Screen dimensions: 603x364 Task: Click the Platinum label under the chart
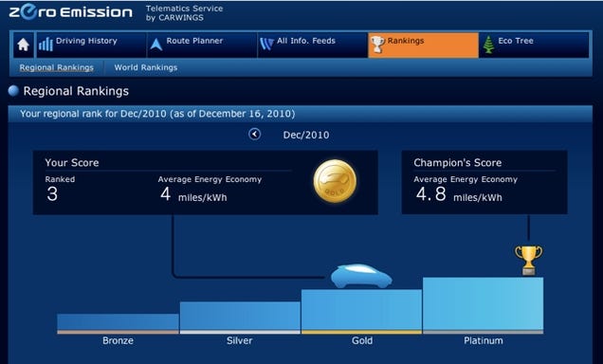pos(484,340)
